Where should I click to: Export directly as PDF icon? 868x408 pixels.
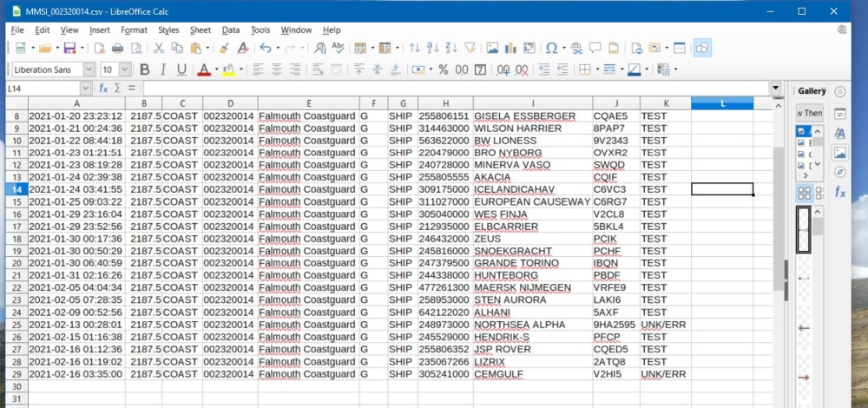tap(99, 48)
